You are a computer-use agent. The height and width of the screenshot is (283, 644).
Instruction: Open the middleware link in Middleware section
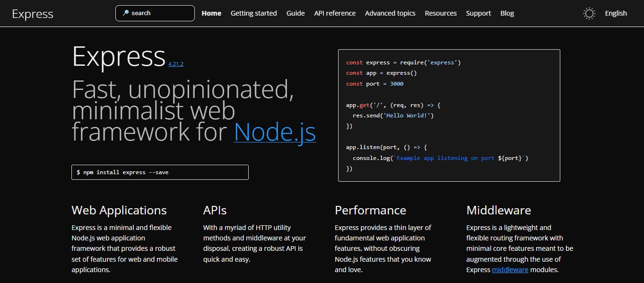510,270
